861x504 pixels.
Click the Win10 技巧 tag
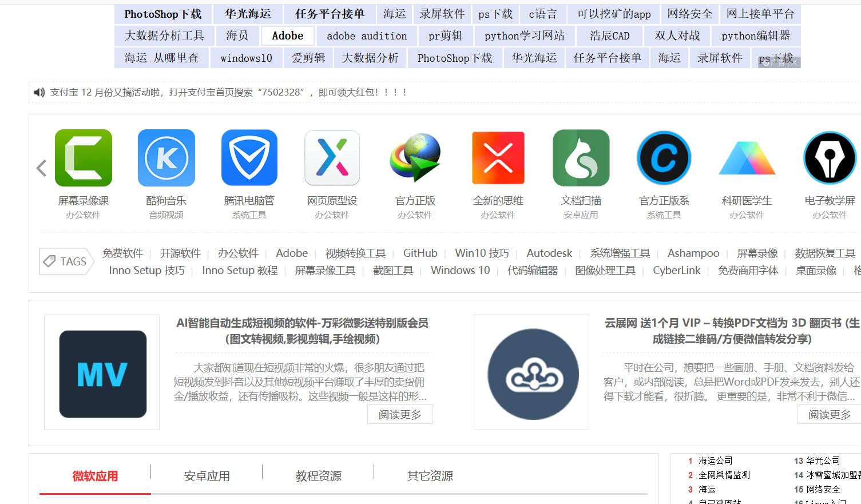(x=482, y=253)
